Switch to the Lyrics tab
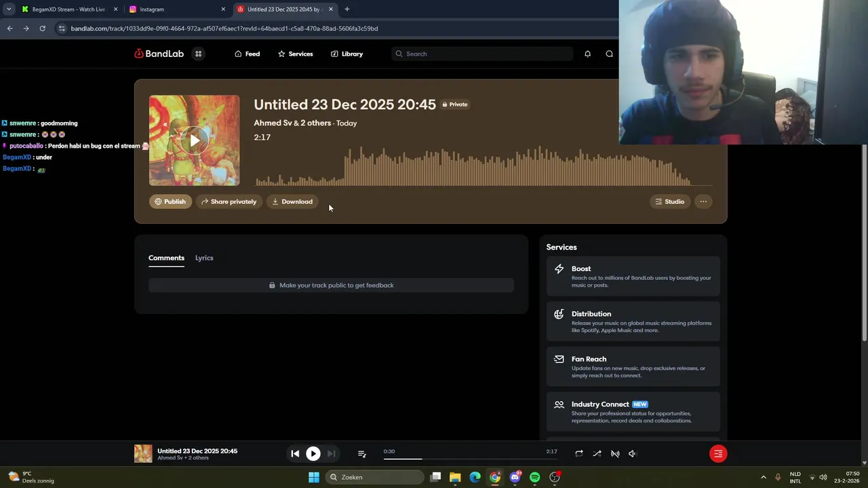Screen dimensions: 868x488 click(204, 258)
